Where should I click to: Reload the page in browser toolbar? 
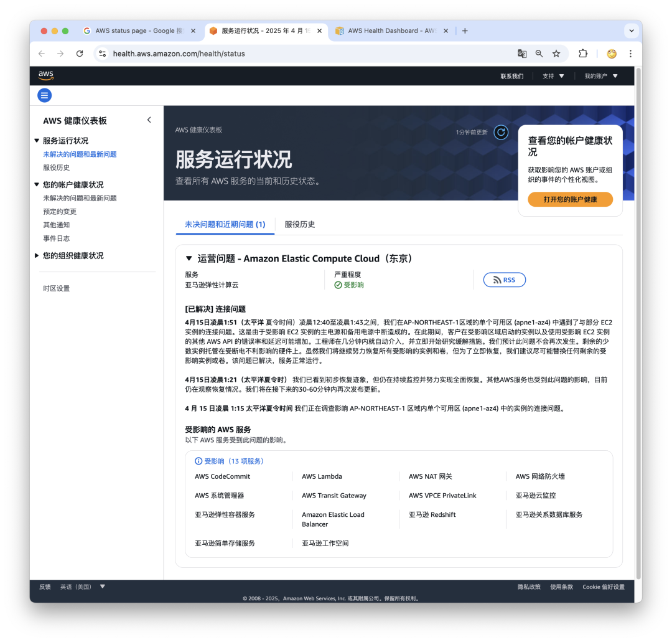[x=80, y=54]
